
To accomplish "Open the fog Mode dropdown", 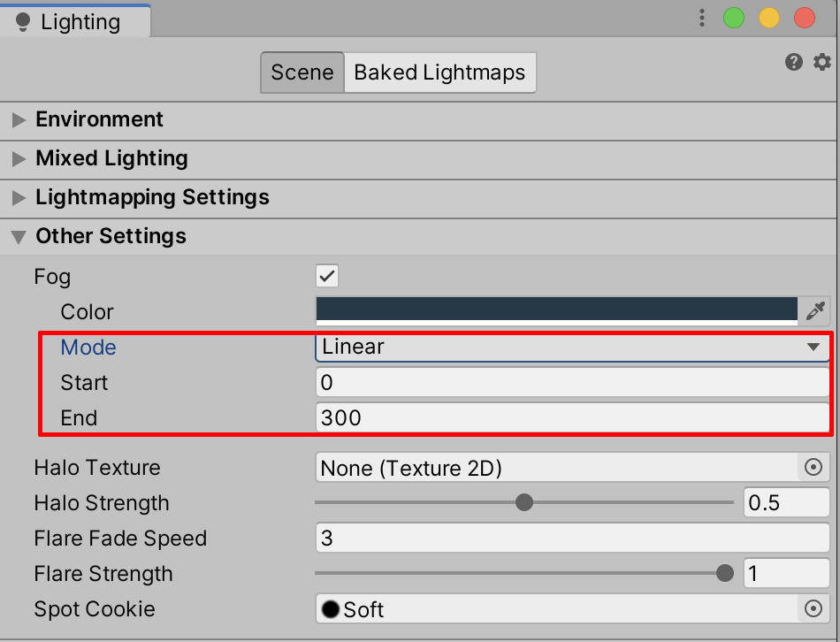I will click(571, 347).
